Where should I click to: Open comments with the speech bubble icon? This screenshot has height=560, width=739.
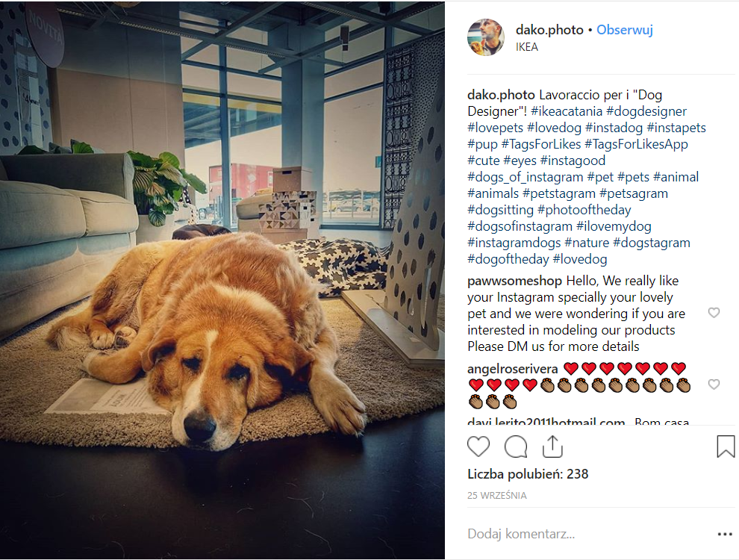[x=516, y=447]
